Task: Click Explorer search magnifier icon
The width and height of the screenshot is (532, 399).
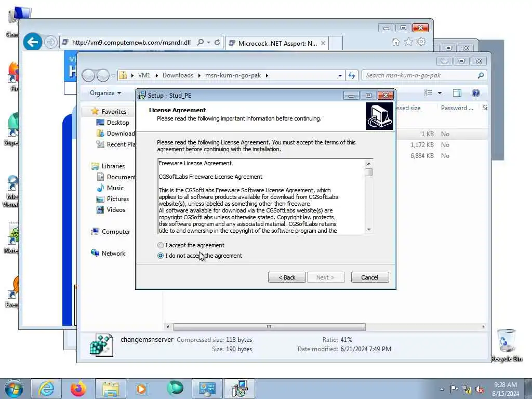Action: pos(481,75)
